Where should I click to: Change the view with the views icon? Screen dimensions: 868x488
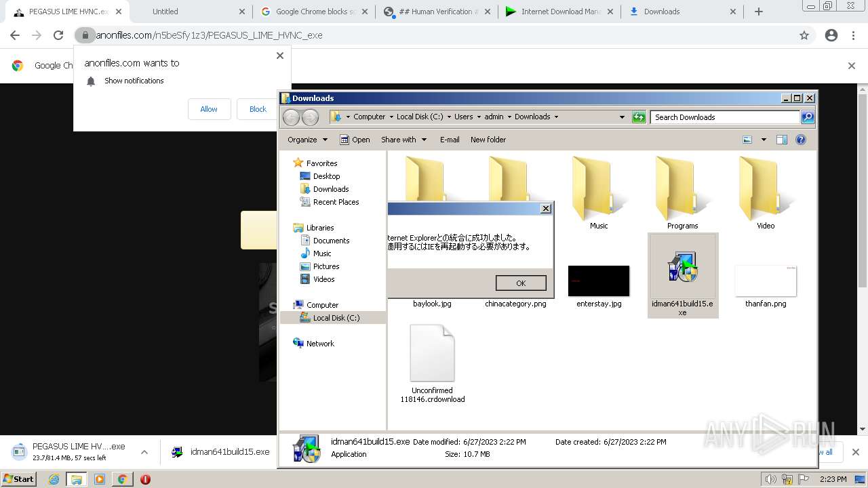coord(747,140)
